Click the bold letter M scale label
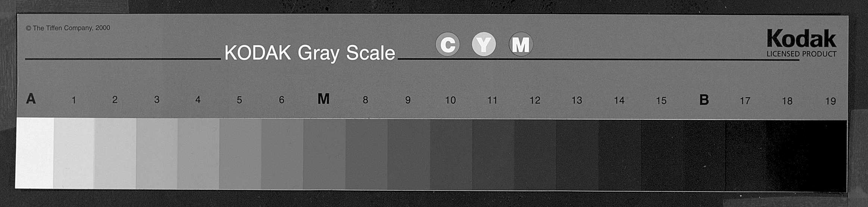The width and height of the screenshot is (868, 207). click(x=324, y=99)
